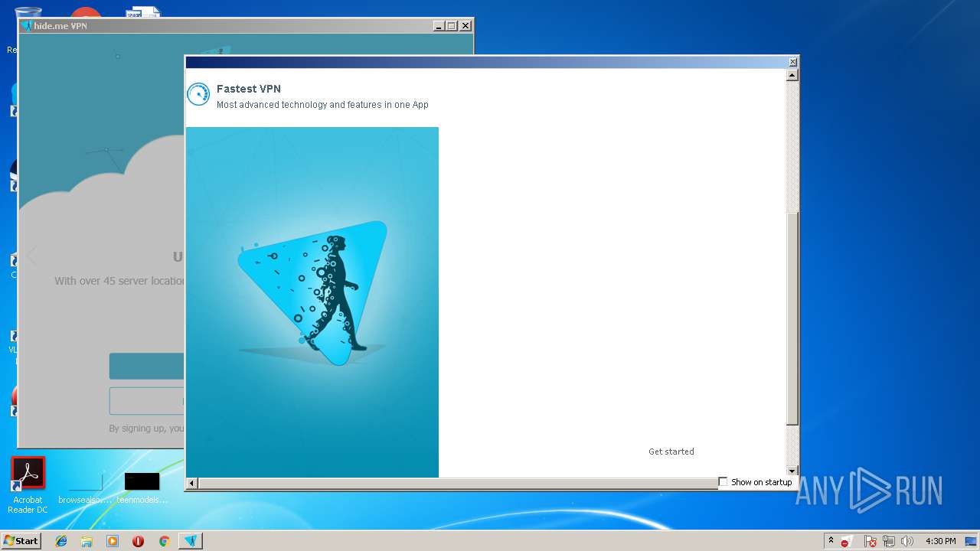Click the 4:30 PM system clock
The height and width of the screenshot is (551, 980).
tap(940, 541)
